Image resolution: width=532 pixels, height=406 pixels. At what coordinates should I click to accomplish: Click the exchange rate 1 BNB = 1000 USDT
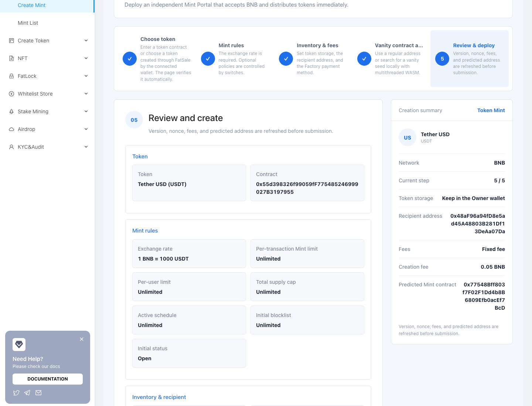coord(163,259)
